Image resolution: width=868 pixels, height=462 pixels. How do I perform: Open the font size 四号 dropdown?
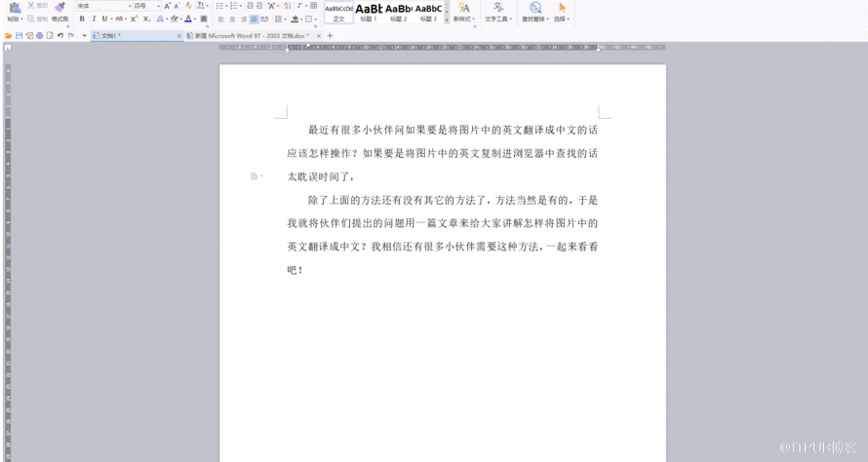[x=147, y=6]
